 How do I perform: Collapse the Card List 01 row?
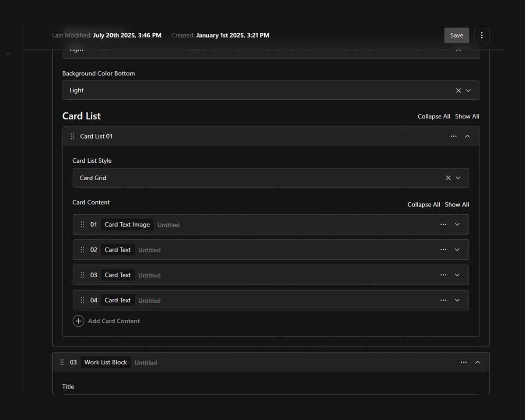[x=467, y=136]
